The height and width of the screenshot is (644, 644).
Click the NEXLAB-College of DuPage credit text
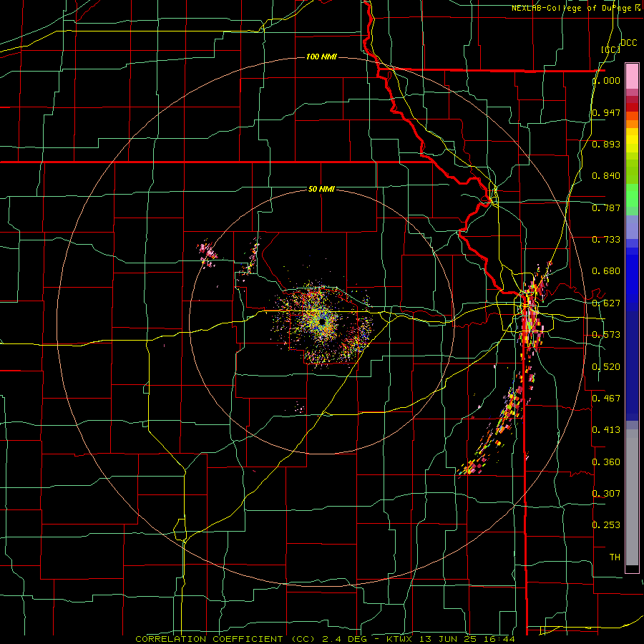[577, 8]
